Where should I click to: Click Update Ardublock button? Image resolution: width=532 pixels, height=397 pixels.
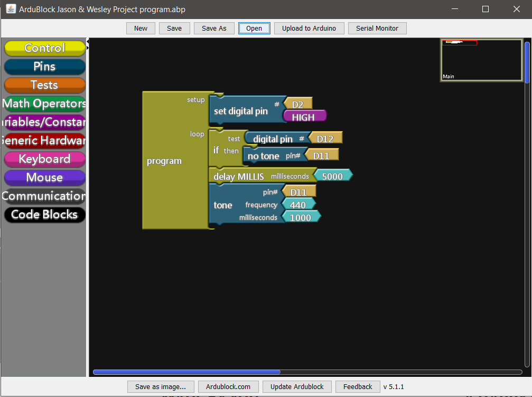coord(297,386)
